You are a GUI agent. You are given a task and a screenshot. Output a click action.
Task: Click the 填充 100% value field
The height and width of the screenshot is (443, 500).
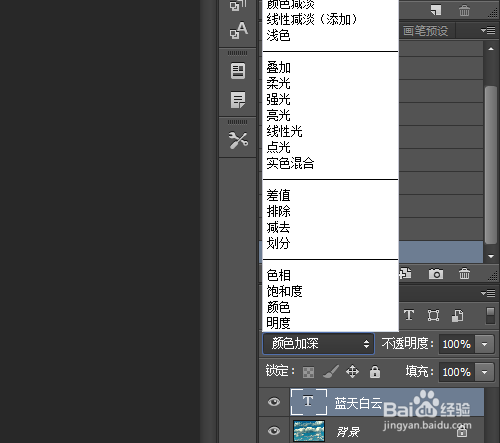[457, 372]
